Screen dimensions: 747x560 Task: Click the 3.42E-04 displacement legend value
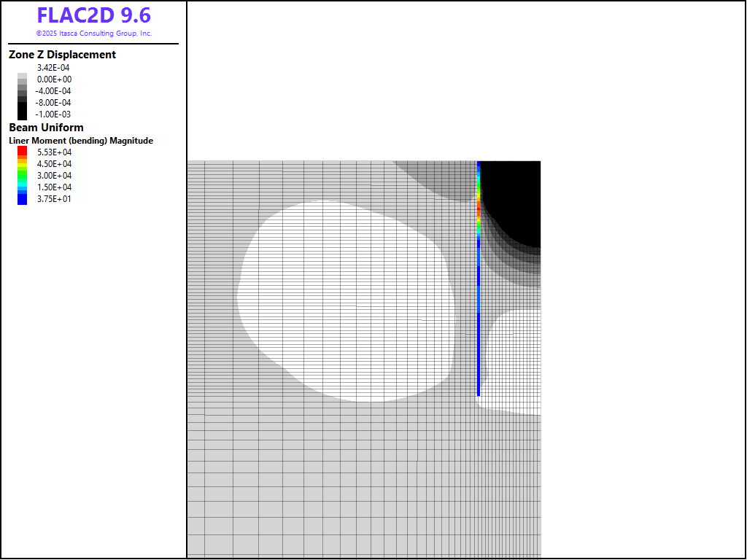tap(53, 68)
